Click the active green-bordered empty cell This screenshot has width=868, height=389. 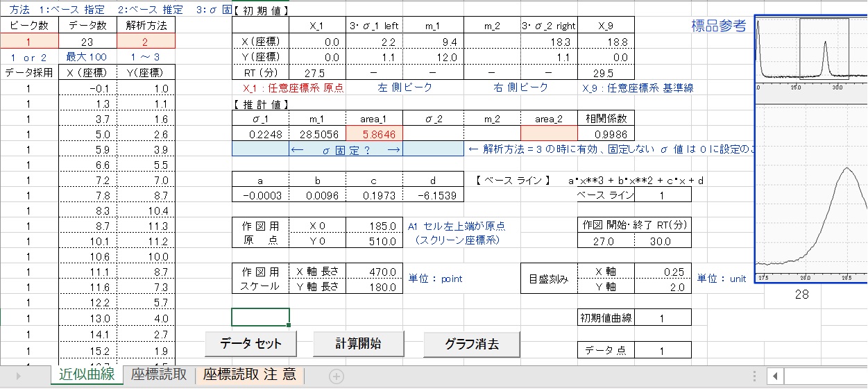(x=260, y=317)
